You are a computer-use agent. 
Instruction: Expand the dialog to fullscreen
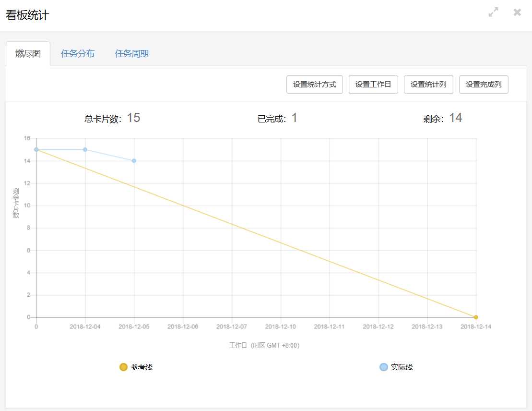493,12
